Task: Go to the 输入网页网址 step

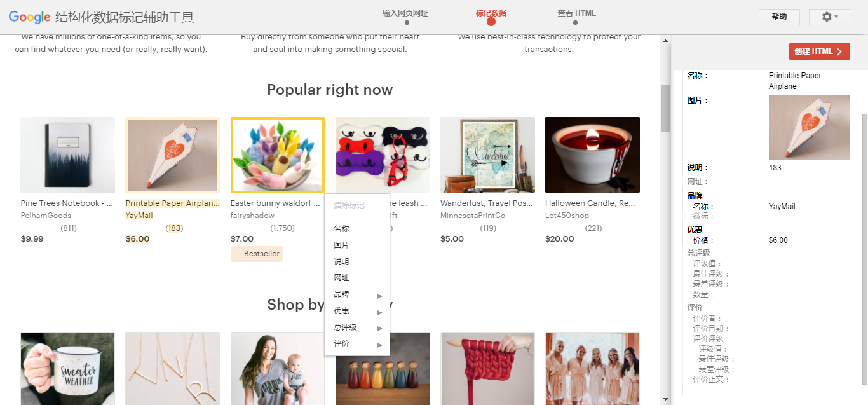Action: pos(405,13)
